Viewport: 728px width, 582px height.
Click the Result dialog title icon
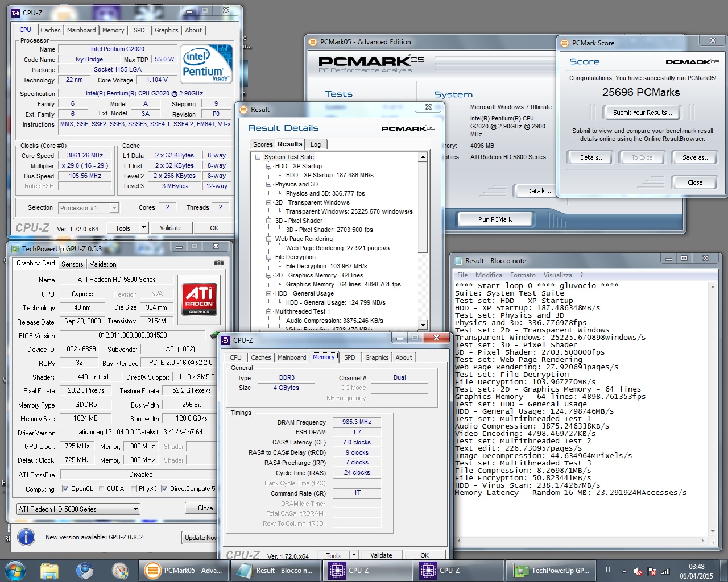pos(243,110)
